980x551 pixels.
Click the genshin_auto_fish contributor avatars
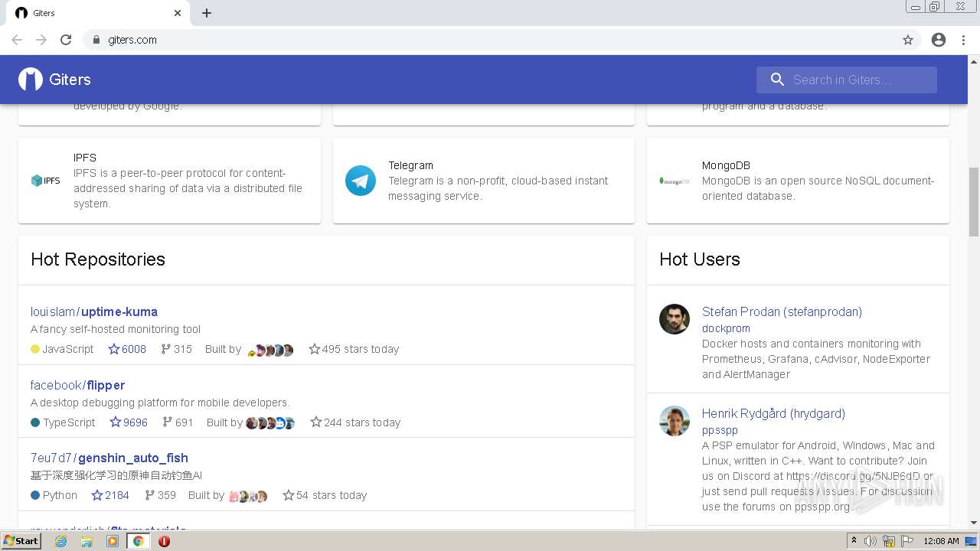[x=248, y=496]
